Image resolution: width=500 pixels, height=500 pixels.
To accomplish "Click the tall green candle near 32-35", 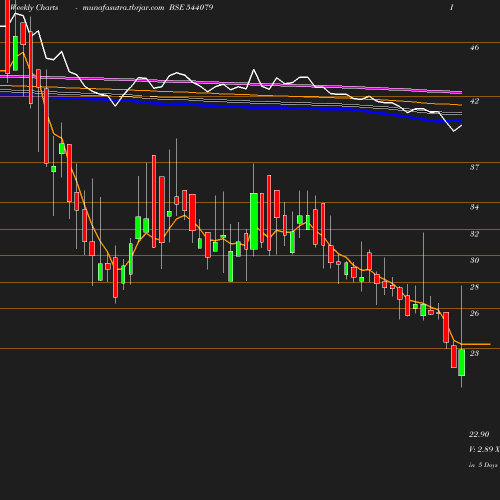I will pos(254,221).
